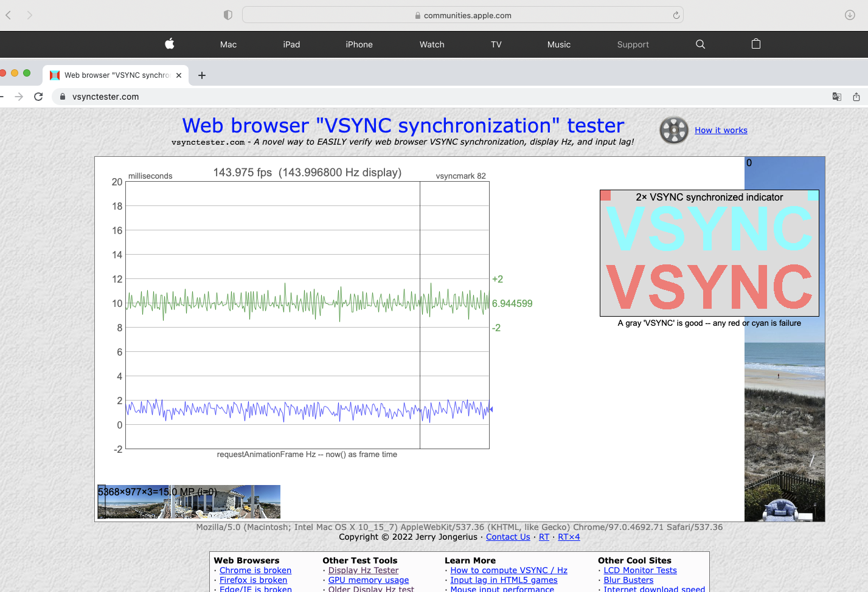Open the Mac menu item

228,44
